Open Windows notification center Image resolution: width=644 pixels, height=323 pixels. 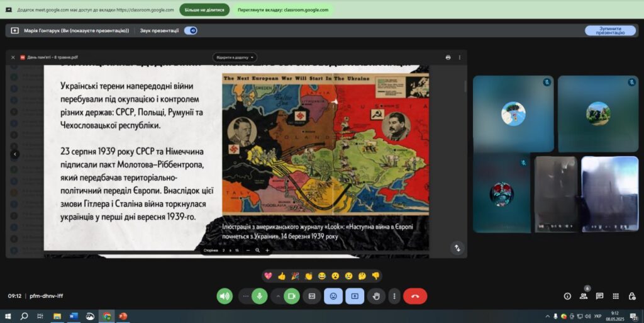pos(634,317)
